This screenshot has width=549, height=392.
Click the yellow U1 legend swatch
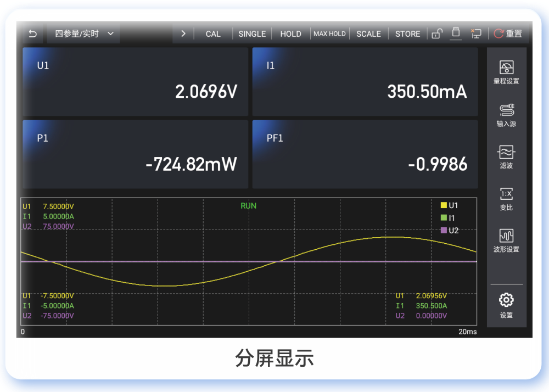click(444, 205)
